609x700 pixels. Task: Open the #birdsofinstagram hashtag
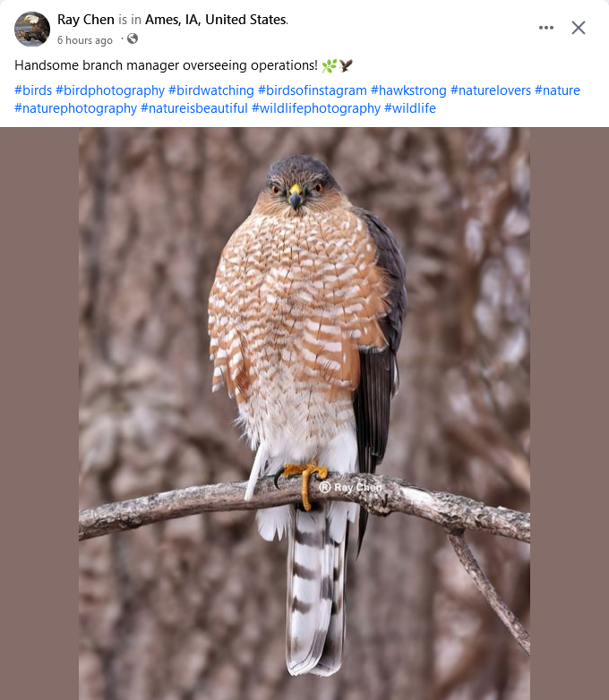(313, 90)
